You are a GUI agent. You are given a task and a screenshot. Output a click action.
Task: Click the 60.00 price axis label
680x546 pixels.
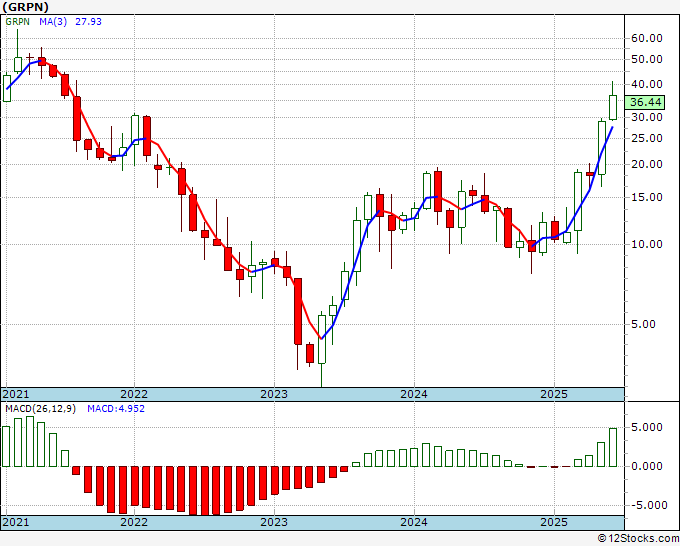click(647, 38)
